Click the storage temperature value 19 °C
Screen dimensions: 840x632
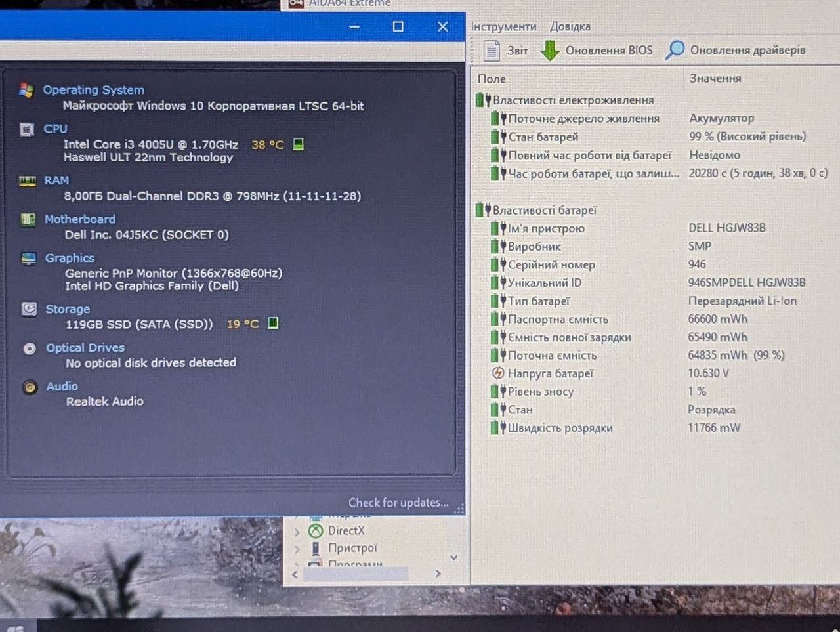pyautogui.click(x=243, y=324)
